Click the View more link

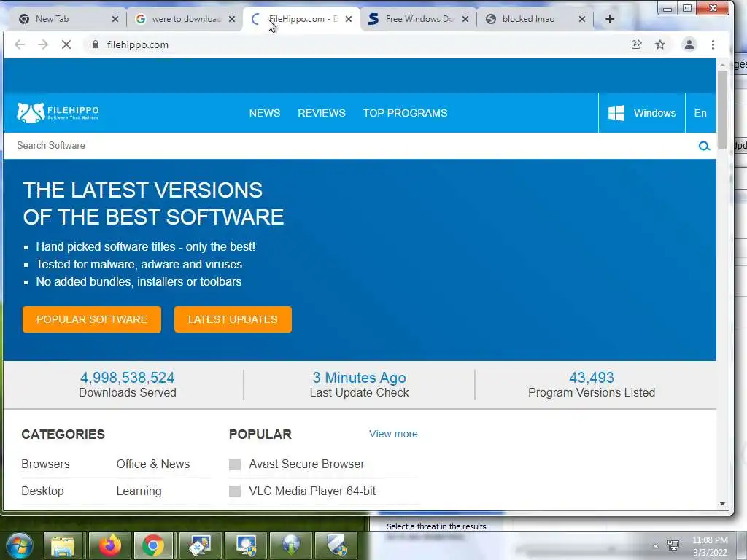(x=393, y=434)
